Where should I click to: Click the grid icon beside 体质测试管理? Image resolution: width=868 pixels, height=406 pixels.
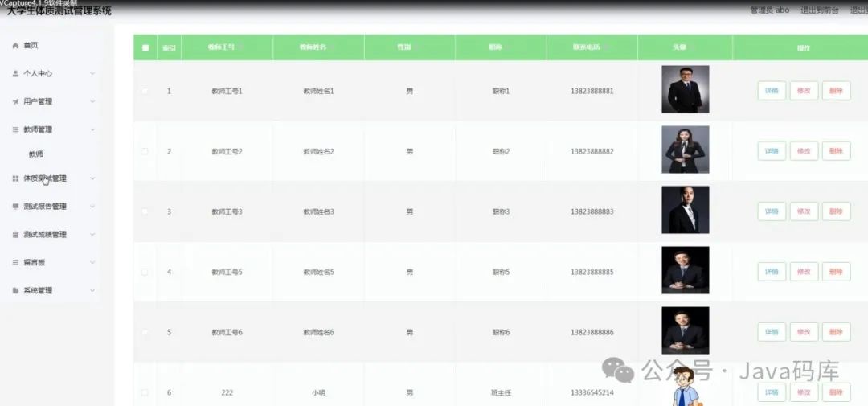15,179
